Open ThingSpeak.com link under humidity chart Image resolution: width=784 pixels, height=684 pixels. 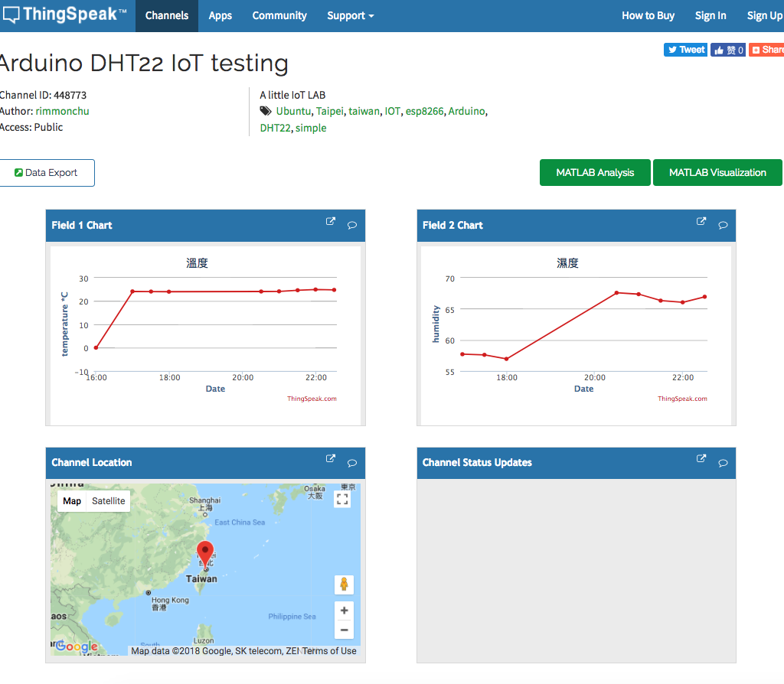682,399
